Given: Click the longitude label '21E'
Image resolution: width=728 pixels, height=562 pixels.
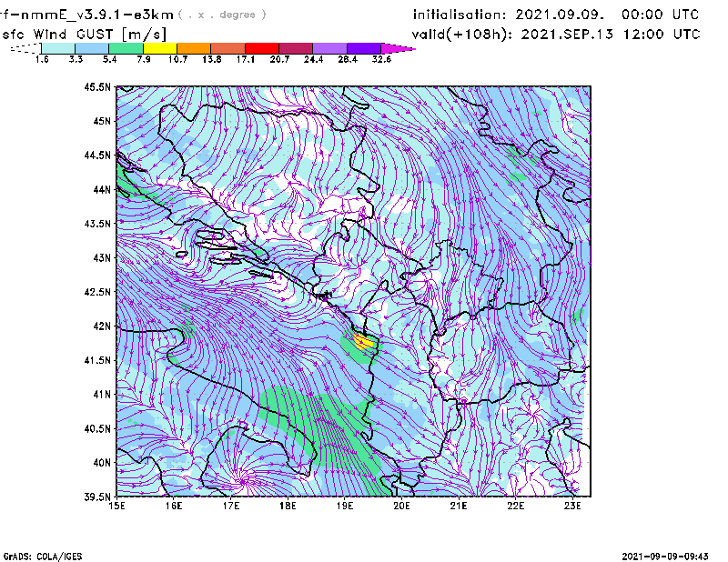Looking at the screenshot, I should tap(459, 506).
